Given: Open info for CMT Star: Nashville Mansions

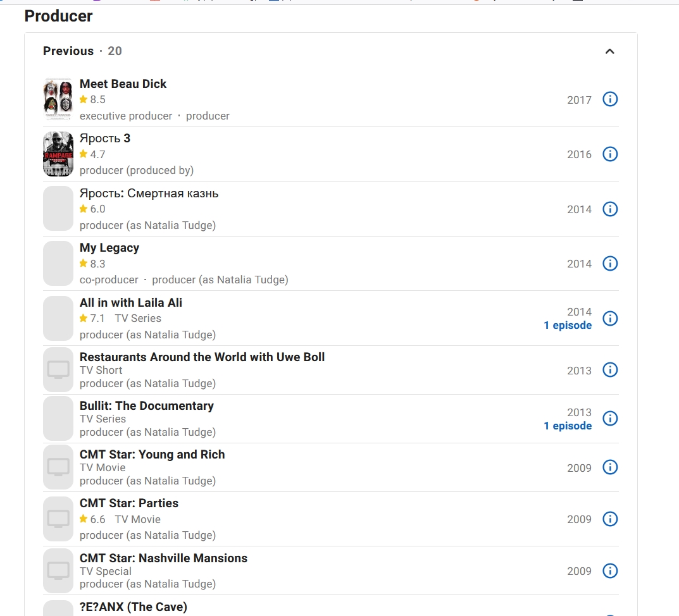Looking at the screenshot, I should (x=610, y=571).
